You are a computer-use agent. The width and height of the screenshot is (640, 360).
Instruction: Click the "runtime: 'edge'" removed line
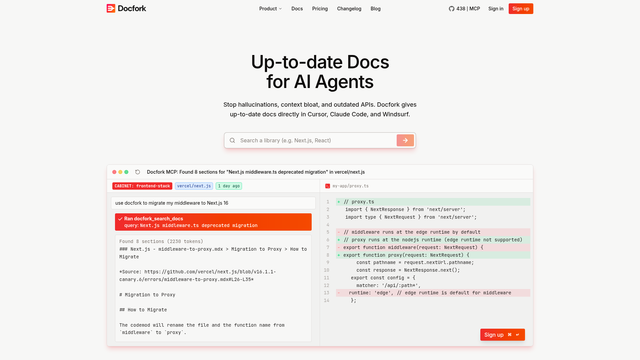pyautogui.click(x=433, y=293)
